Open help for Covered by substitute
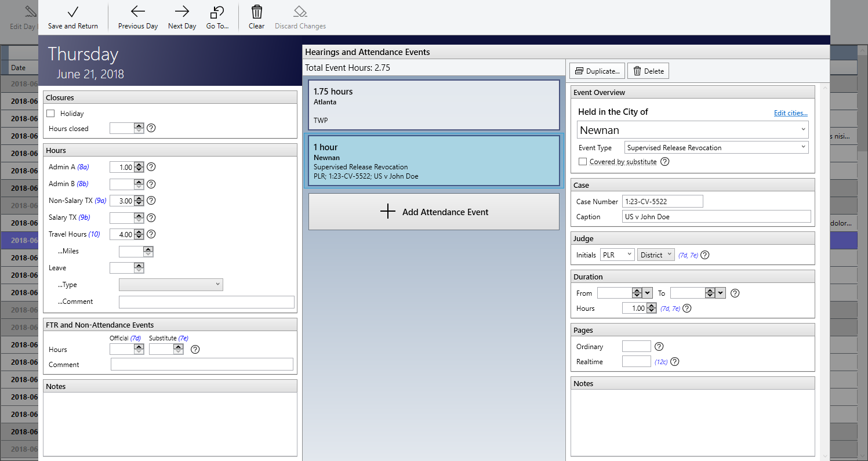 click(x=665, y=162)
